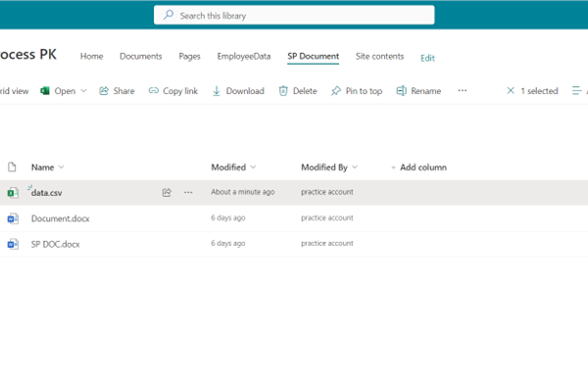Viewport: 588px width, 380px height.
Task: Click the Search this library field
Action: click(294, 16)
